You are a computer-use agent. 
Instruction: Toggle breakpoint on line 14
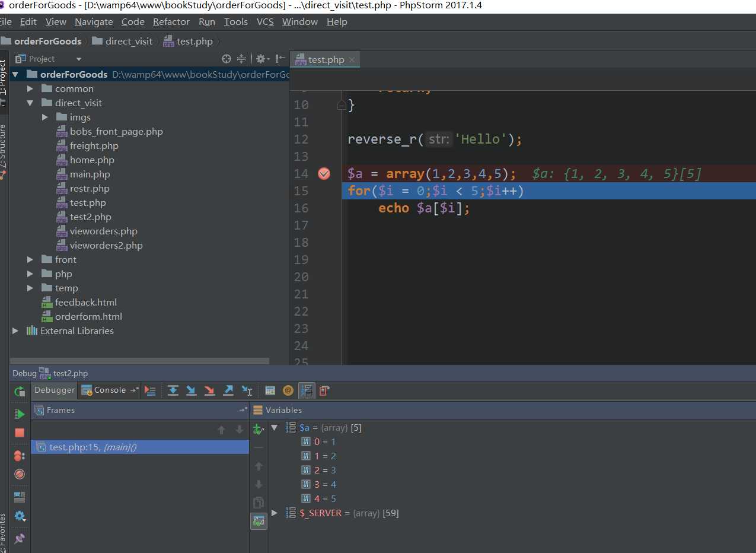tap(324, 173)
